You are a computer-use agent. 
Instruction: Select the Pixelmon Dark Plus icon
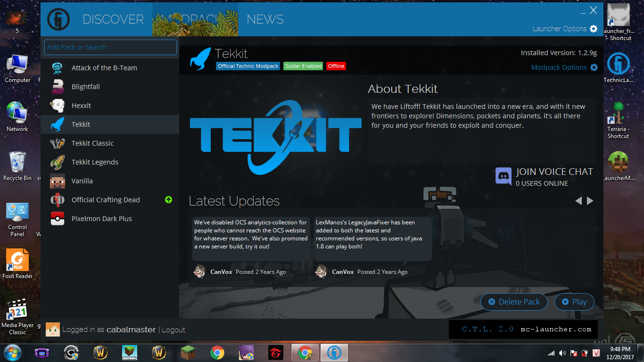(x=57, y=218)
